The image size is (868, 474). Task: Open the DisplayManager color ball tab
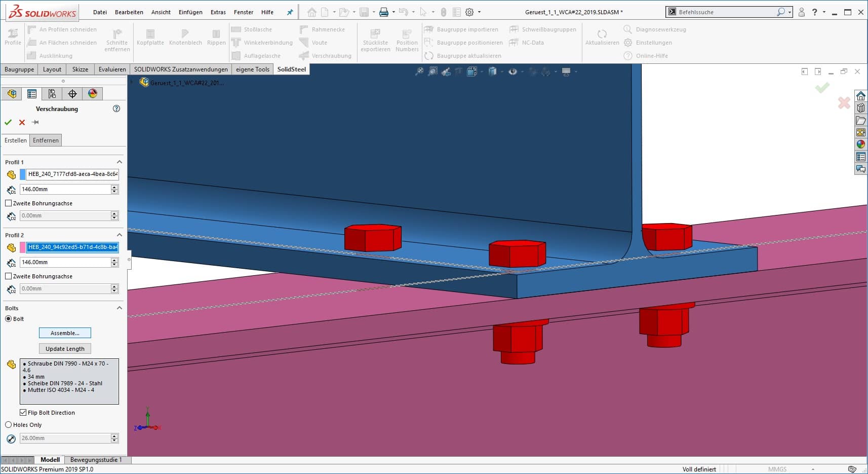coord(93,94)
